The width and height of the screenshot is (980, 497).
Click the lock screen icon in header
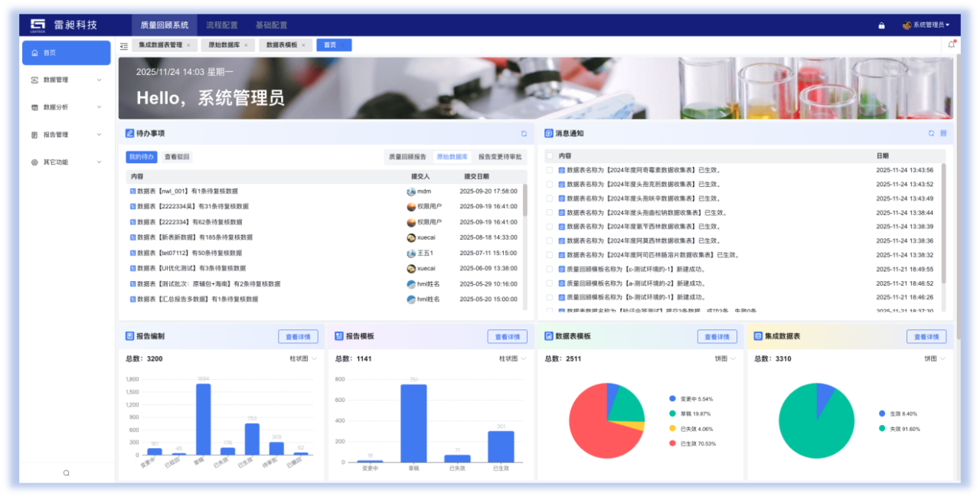coord(881,25)
